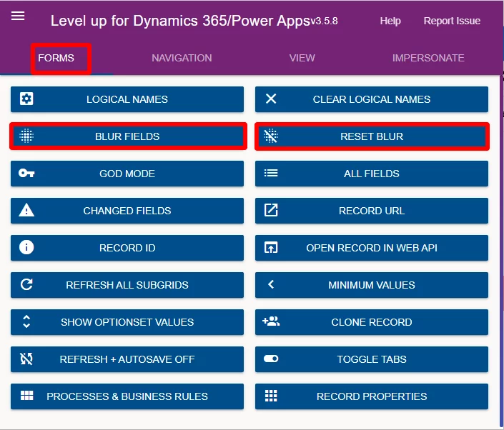
Task: Switch to the Navigation tab
Action: (x=182, y=58)
